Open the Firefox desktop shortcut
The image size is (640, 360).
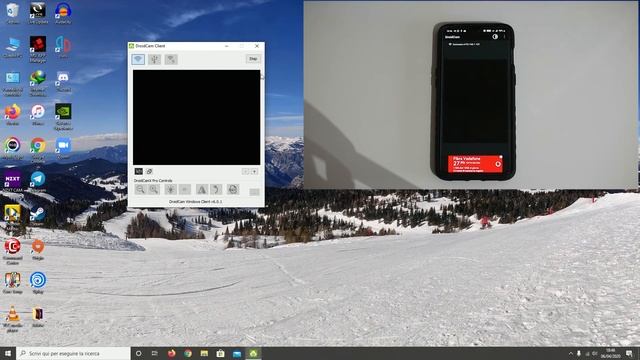tap(13, 114)
